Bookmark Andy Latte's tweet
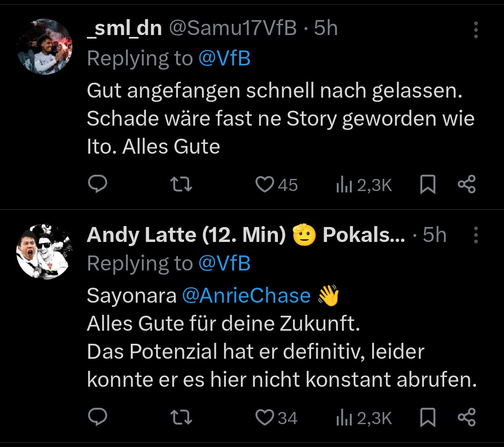Viewport: 504px width, 447px height. 428,418
